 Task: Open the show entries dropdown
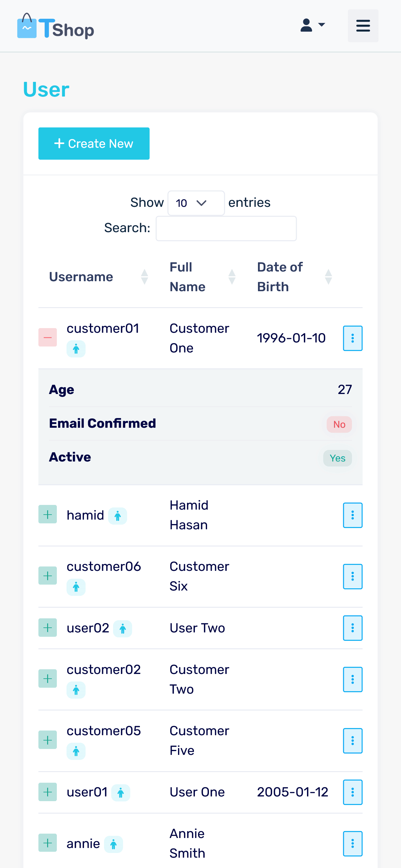point(196,203)
